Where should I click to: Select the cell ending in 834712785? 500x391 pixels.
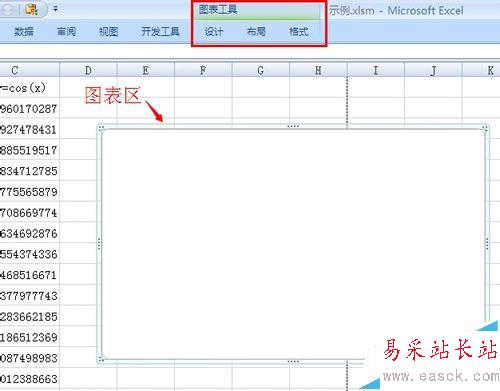pyautogui.click(x=29, y=171)
